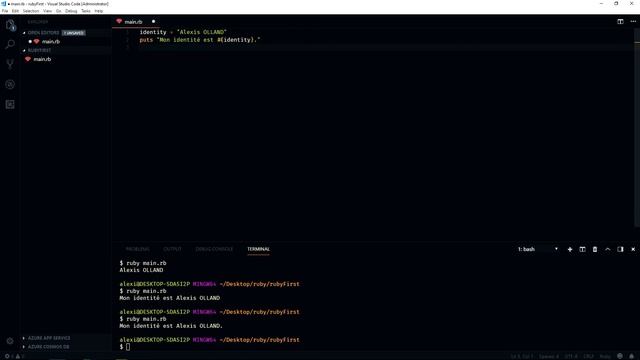Image resolution: width=640 pixels, height=360 pixels.
Task: Restore down the VS Code window
Action: point(616,4)
